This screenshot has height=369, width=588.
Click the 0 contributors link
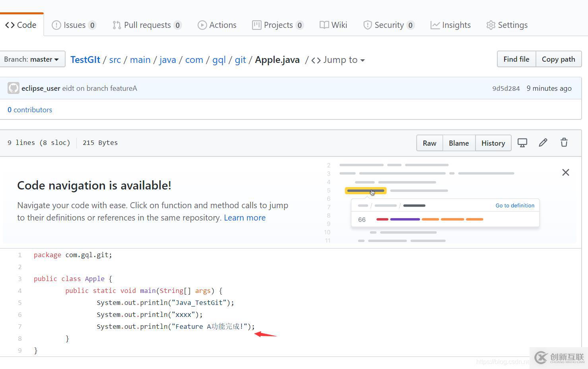[x=30, y=110]
